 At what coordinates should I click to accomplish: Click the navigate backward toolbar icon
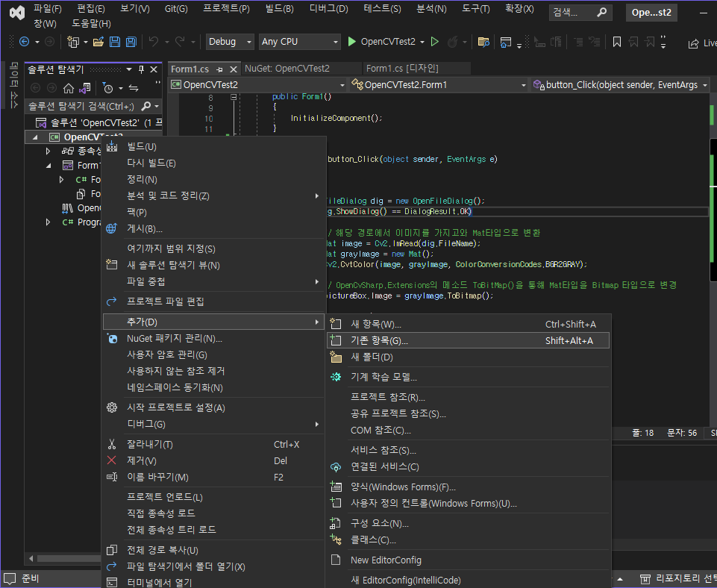click(24, 42)
